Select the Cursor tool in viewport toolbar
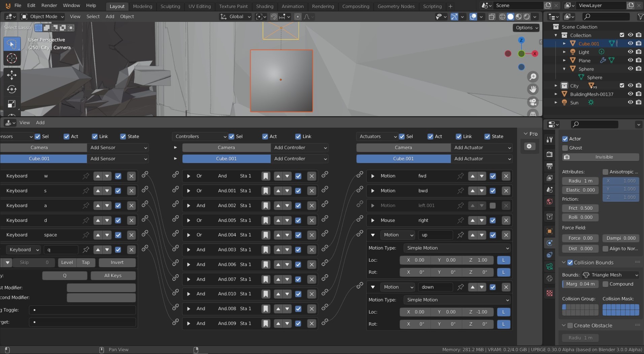Image resolution: width=644 pixels, height=354 pixels. pos(12,59)
